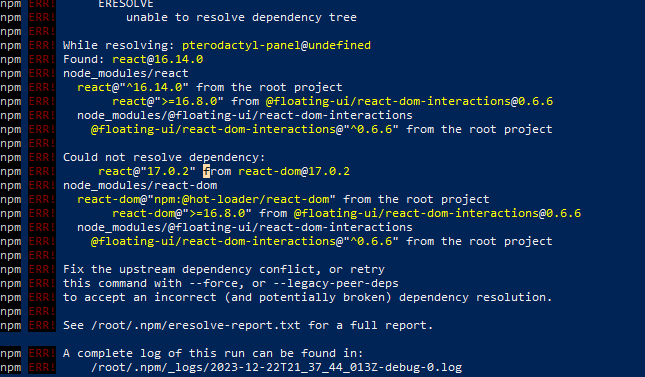Click the text cursor before 'from react-dom@17.0.2'
Viewport: 645px width, 377px height.
[x=206, y=171]
